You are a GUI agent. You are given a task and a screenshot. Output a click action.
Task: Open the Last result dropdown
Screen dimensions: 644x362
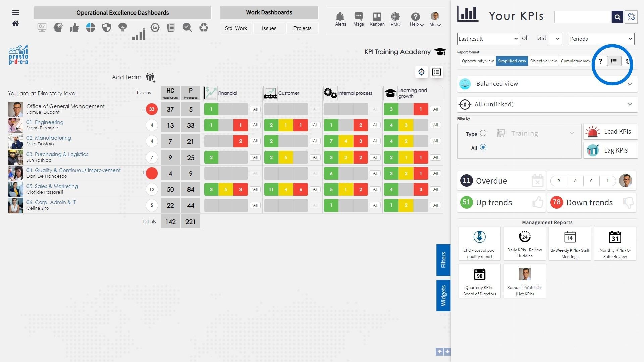488,39
